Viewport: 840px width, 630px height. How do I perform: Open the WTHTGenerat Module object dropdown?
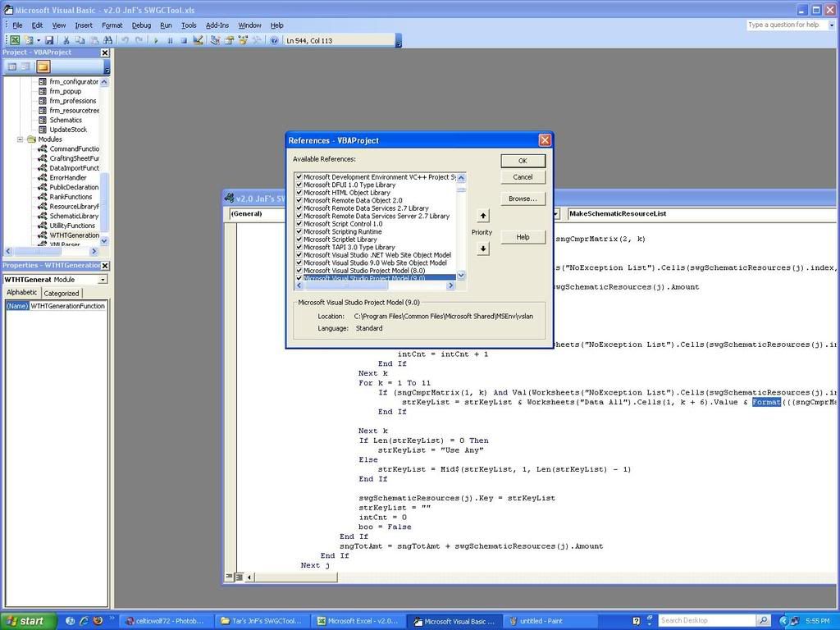tap(103, 280)
